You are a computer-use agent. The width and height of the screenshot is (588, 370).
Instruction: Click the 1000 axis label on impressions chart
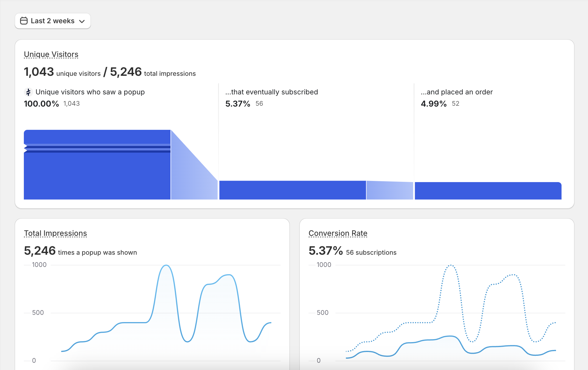(40, 265)
